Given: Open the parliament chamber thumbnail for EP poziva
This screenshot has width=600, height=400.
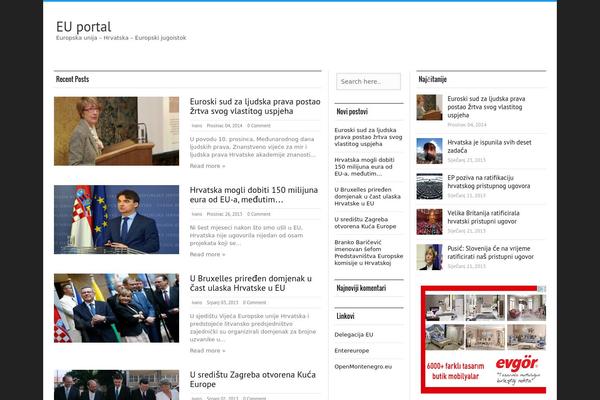Looking at the screenshot, I should (x=429, y=186).
